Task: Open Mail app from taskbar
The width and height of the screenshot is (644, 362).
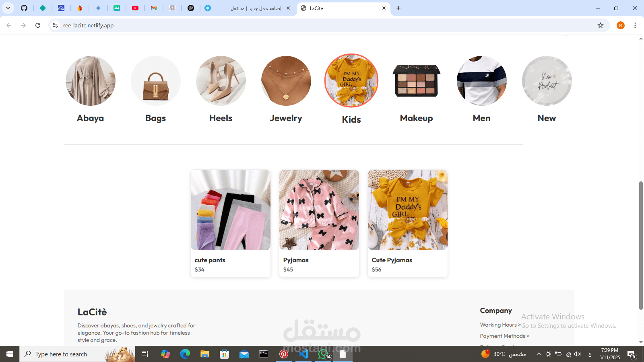Action: coord(244,354)
